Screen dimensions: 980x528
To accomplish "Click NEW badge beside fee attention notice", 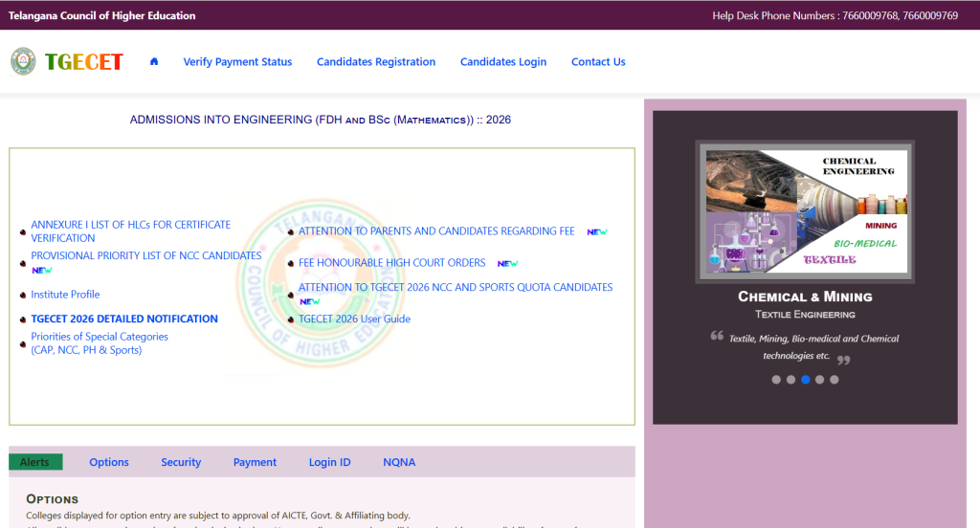I will (597, 231).
